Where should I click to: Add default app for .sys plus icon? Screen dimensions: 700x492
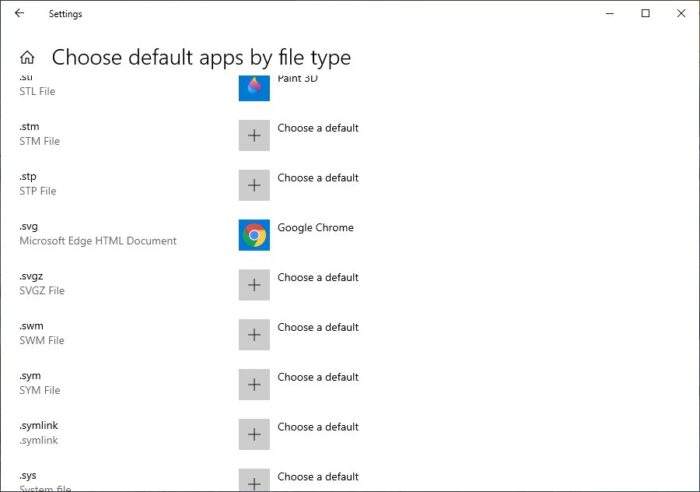tap(254, 480)
